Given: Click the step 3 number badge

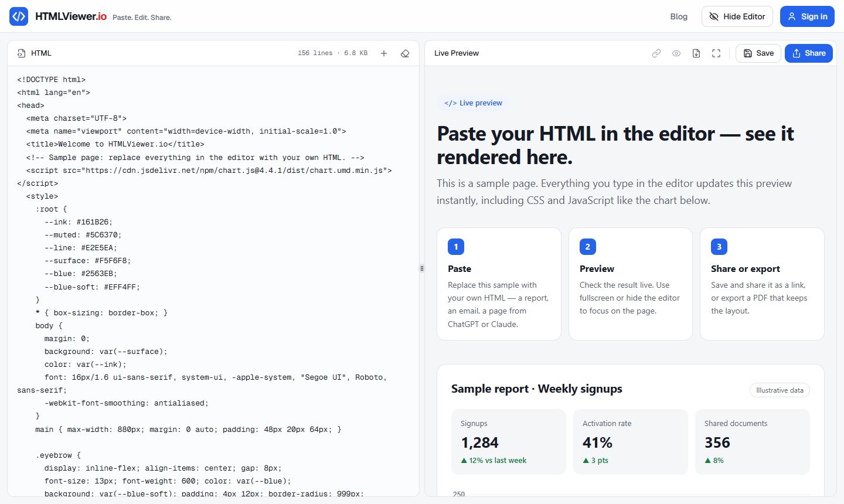Looking at the screenshot, I should pyautogui.click(x=719, y=247).
